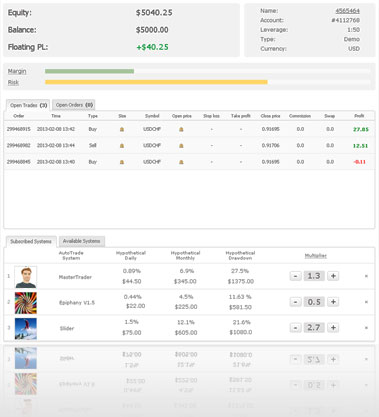Click the Symbol column header
The image size is (379, 417).
click(152, 116)
